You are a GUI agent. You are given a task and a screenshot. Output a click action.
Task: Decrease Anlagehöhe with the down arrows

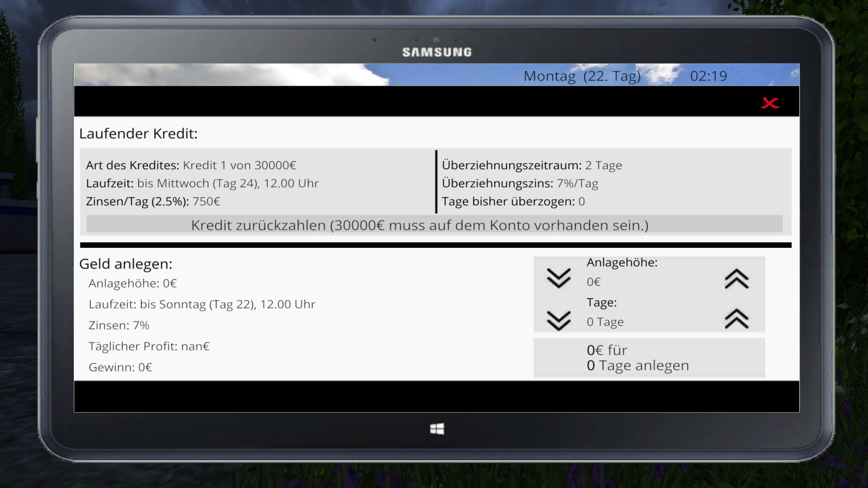[558, 278]
